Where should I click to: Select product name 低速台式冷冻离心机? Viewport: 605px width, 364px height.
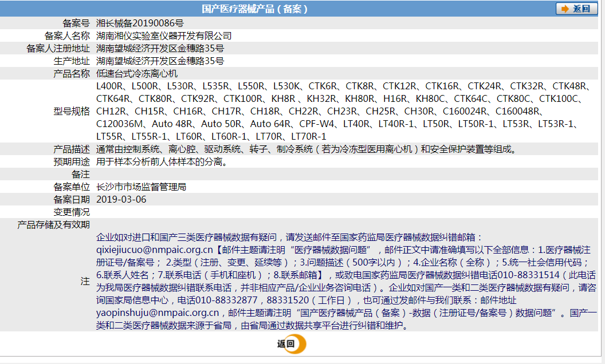tap(137, 74)
